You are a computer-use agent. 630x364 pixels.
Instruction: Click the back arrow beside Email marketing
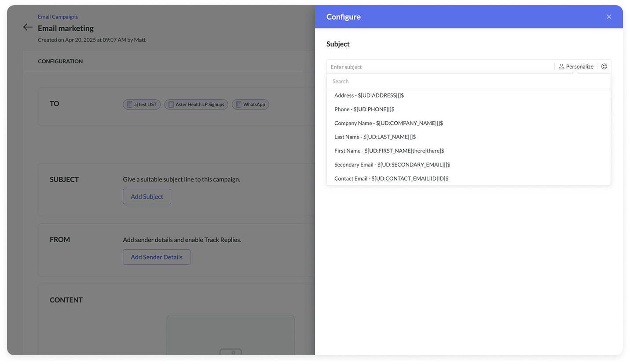point(28,27)
